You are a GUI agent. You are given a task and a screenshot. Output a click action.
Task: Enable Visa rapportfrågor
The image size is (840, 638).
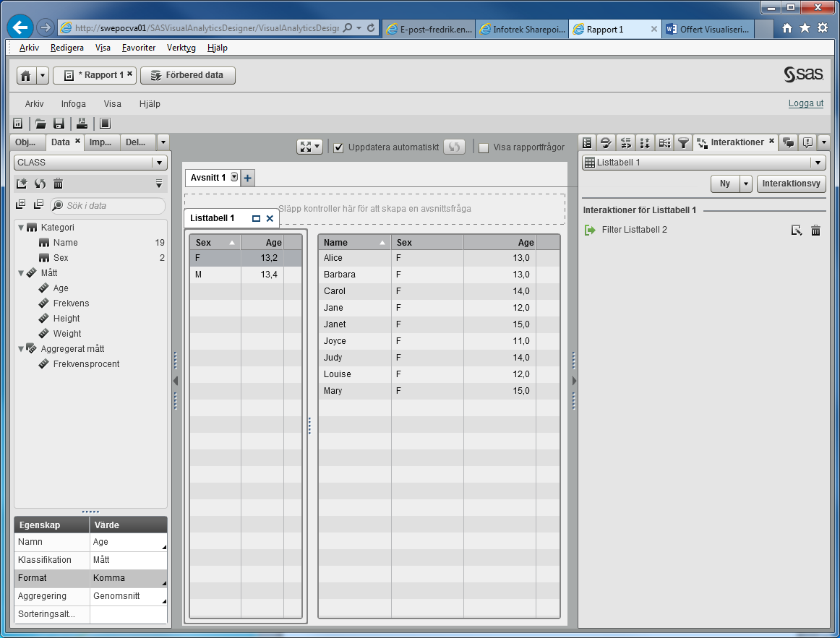(x=483, y=147)
